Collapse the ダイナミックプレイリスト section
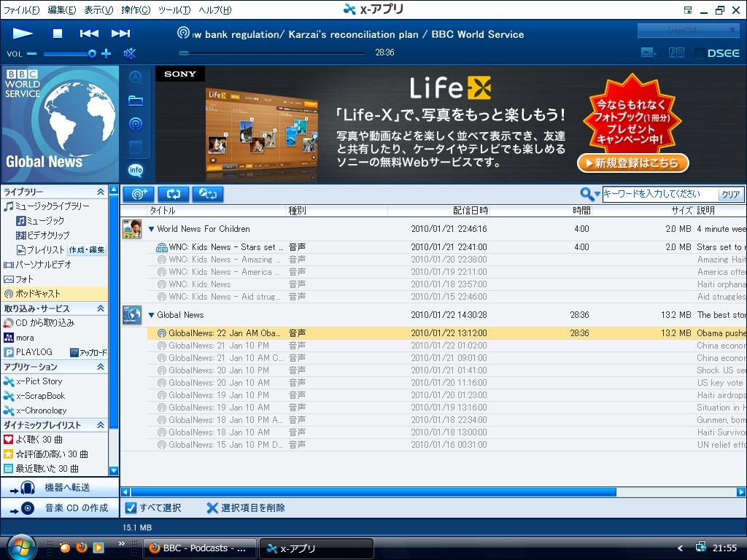747x560 pixels. [x=101, y=425]
